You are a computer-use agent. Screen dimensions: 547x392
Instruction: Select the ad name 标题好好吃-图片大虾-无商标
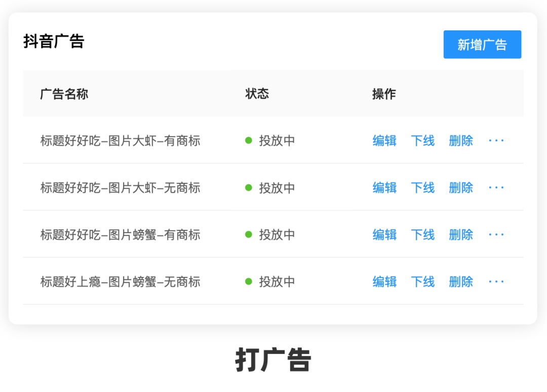[x=121, y=187]
